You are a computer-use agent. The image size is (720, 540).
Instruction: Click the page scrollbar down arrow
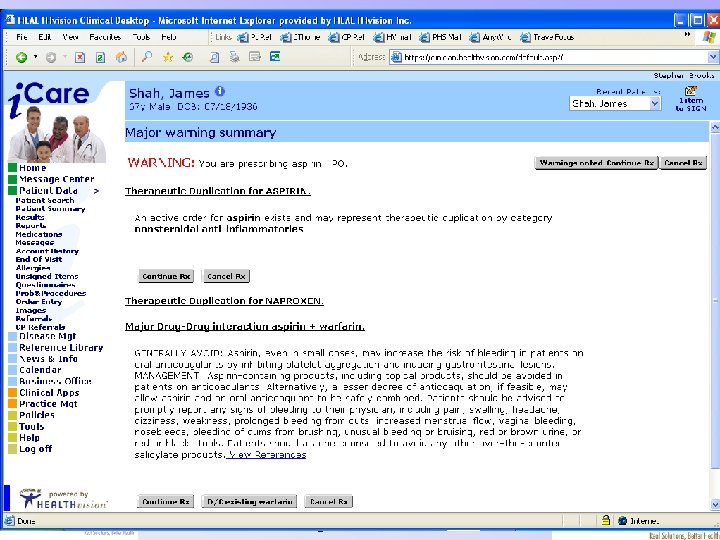pyautogui.click(x=715, y=504)
